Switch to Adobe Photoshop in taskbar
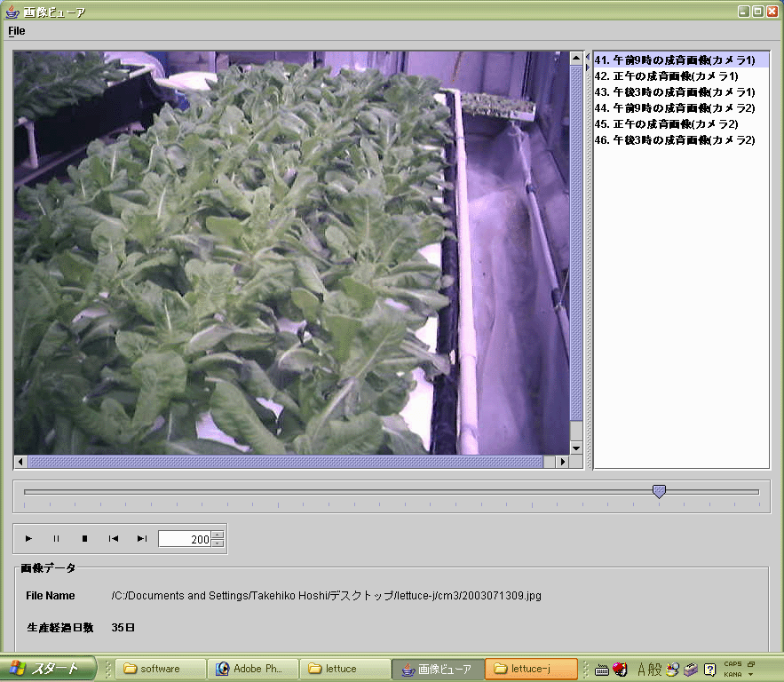This screenshot has width=784, height=682. (x=251, y=669)
